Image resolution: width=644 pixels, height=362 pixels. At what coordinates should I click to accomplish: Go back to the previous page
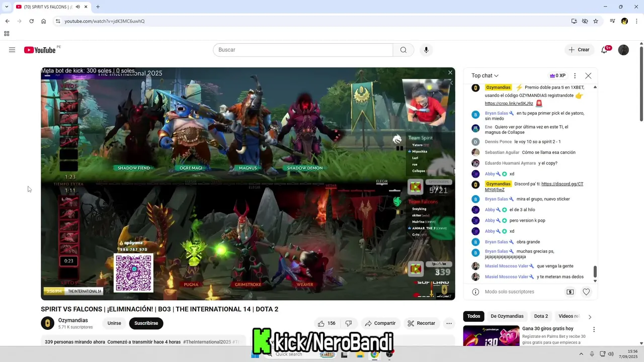[7, 21]
